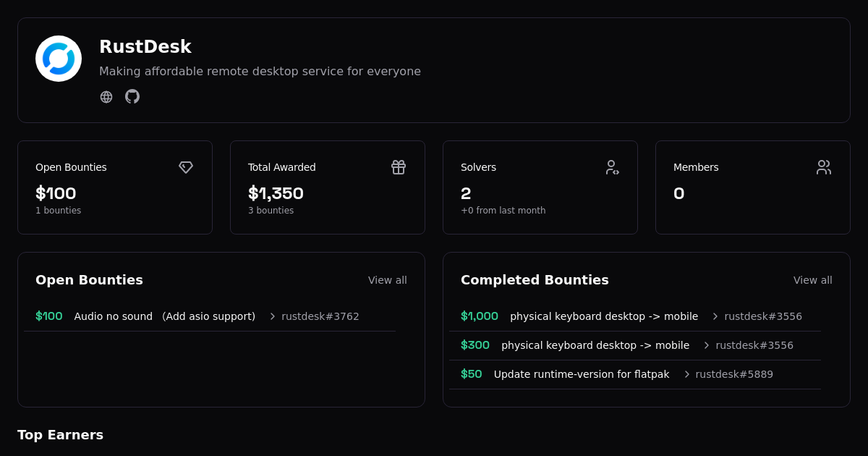This screenshot has width=868, height=456.
Task: Open issue link rustdesk#5889
Action: (734, 374)
